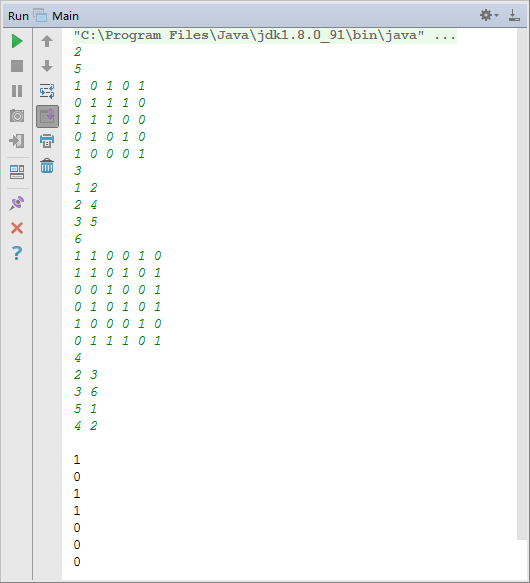Toggle scroll to the end button

[x=47, y=116]
